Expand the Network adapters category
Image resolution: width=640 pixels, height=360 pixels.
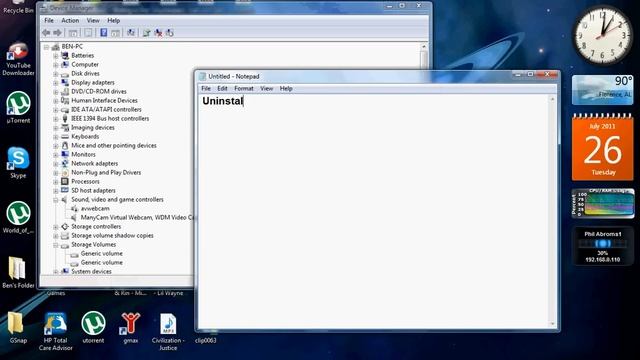pyautogui.click(x=56, y=164)
